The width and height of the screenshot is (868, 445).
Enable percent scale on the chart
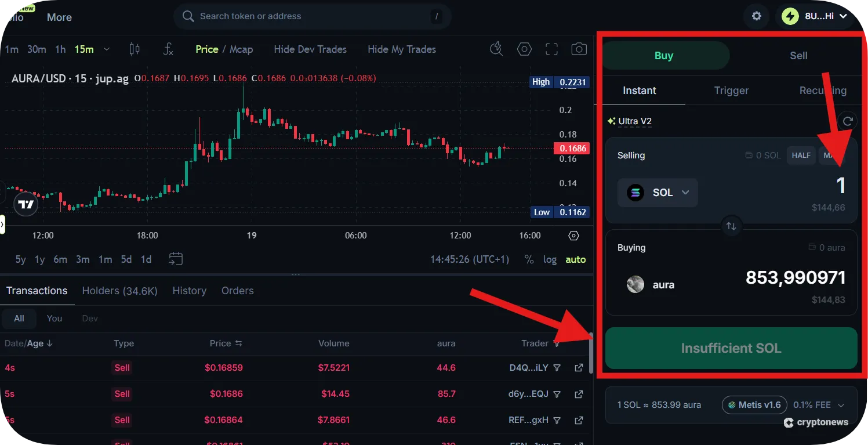529,259
